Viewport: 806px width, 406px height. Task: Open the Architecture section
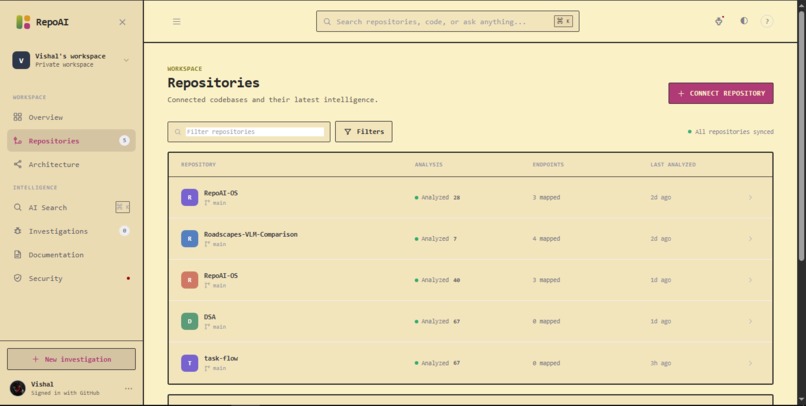coord(71,164)
